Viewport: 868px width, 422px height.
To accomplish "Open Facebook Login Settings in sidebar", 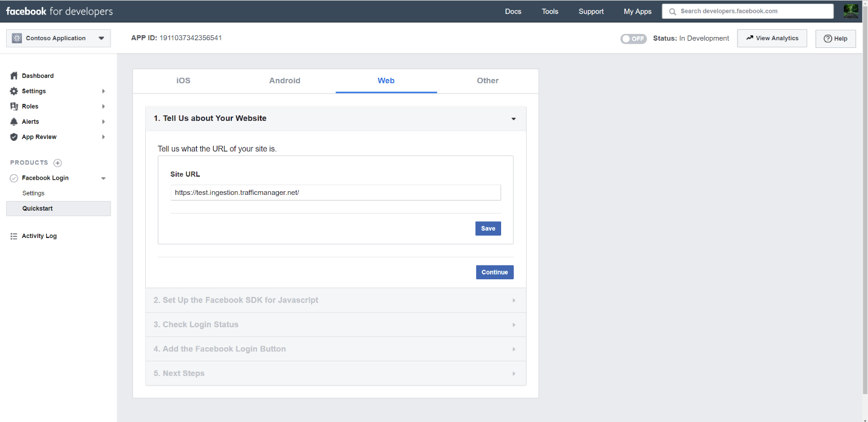I will (x=33, y=193).
